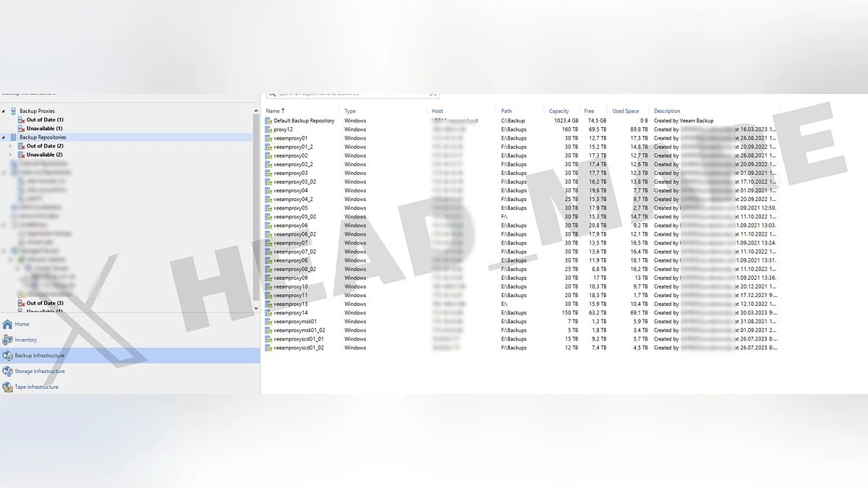The image size is (868, 488).
Task: Sort by the Used Space column header
Action: [x=626, y=111]
